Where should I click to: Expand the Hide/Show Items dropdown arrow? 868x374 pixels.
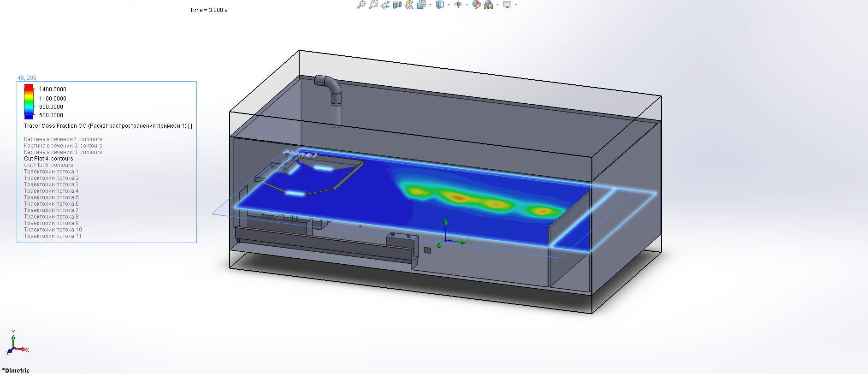coord(467,5)
